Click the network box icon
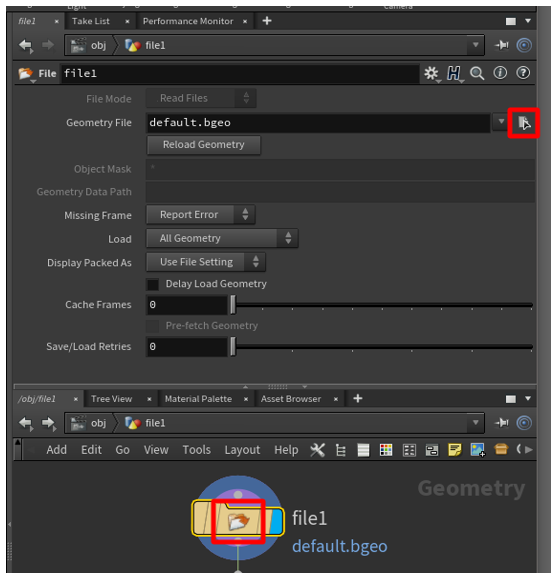The width and height of the screenshot is (555, 575). click(x=432, y=450)
